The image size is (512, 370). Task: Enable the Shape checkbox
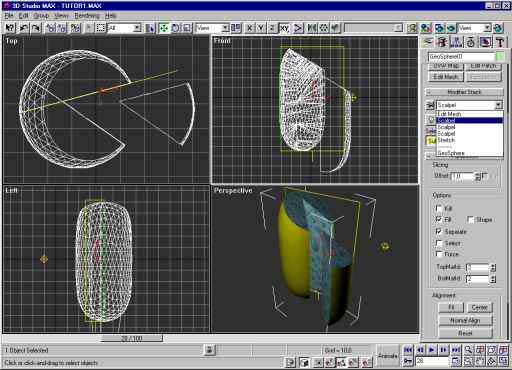[470, 219]
